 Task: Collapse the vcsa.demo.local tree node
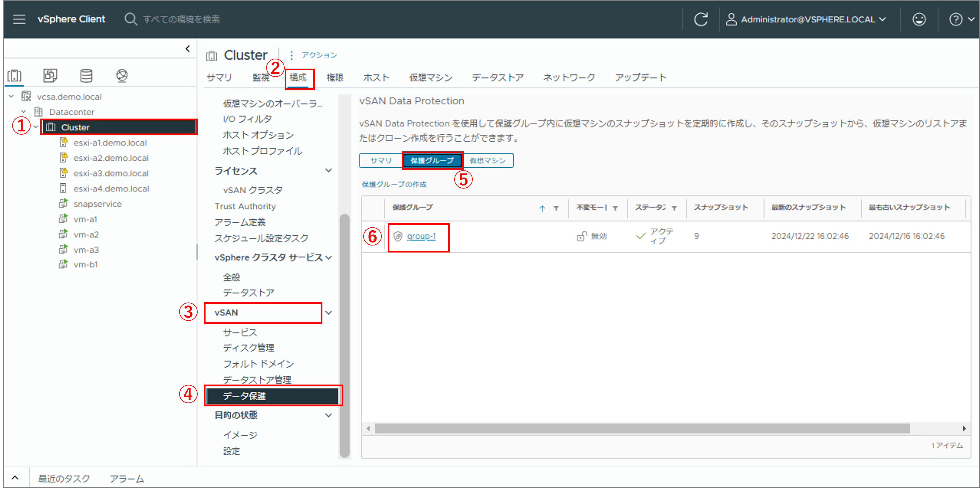[11, 96]
